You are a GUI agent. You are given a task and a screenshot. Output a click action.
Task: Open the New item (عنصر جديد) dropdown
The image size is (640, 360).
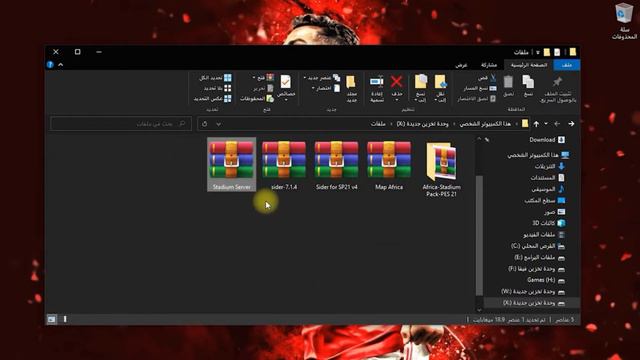click(x=322, y=78)
